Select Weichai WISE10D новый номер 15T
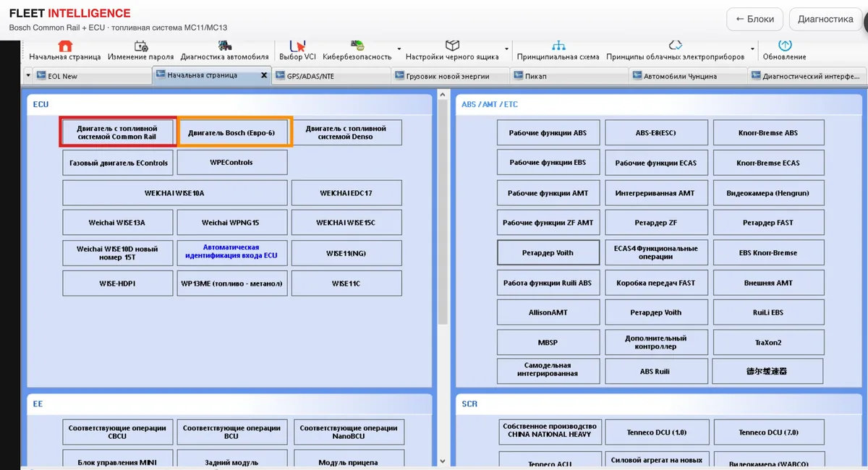This screenshot has width=868, height=470. point(119,253)
